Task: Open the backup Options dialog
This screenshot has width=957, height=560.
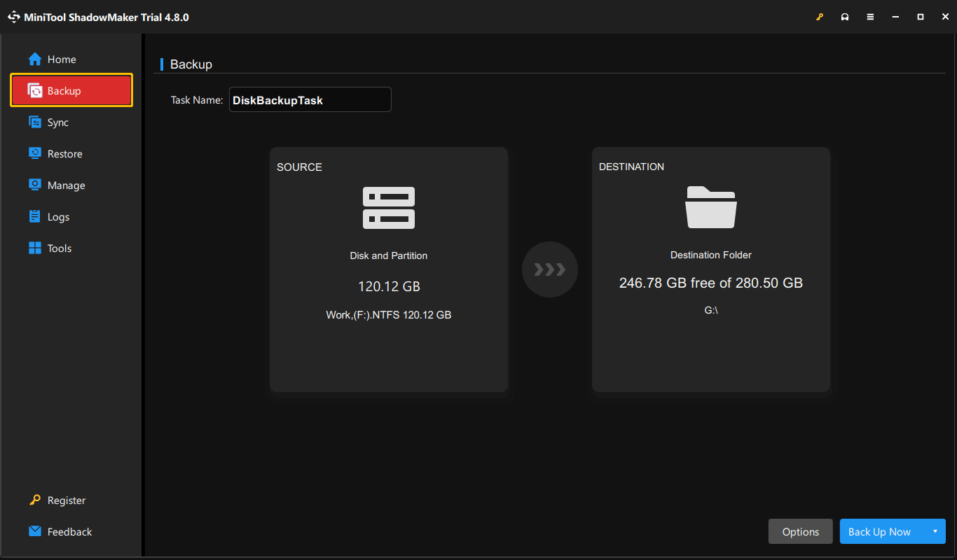Action: coord(800,531)
